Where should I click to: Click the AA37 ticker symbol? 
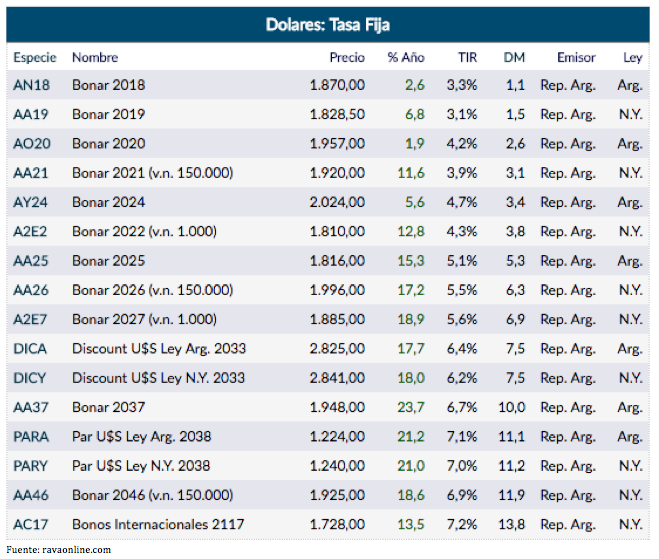pyautogui.click(x=31, y=407)
